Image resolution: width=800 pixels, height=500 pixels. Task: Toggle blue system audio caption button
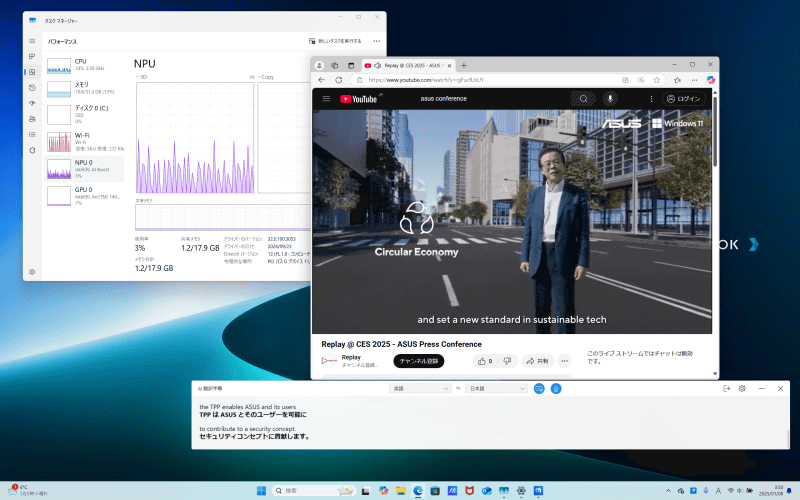point(539,389)
